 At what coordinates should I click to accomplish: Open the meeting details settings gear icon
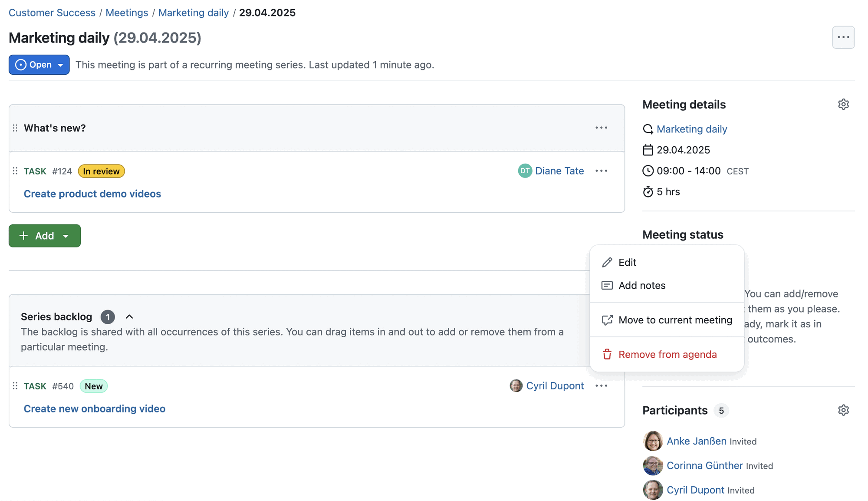point(843,104)
